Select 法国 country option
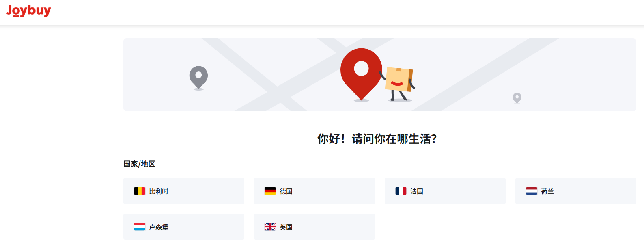 click(x=445, y=191)
